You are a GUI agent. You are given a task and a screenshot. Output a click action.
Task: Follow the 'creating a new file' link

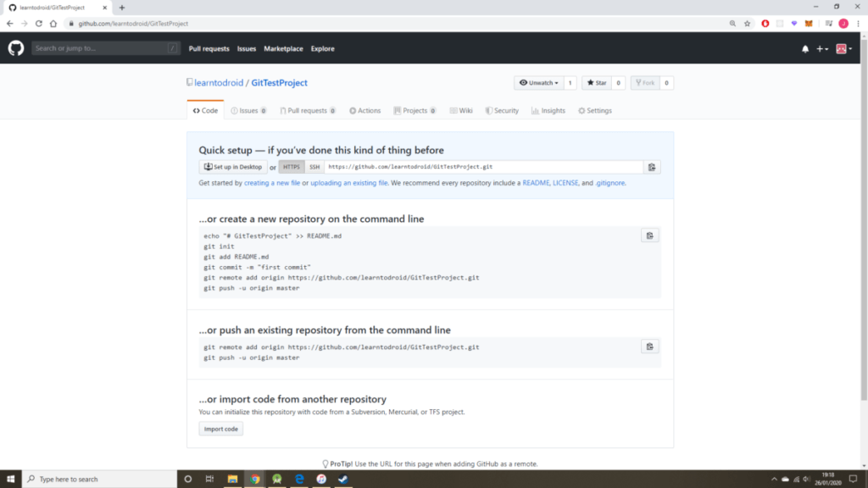[x=272, y=183]
